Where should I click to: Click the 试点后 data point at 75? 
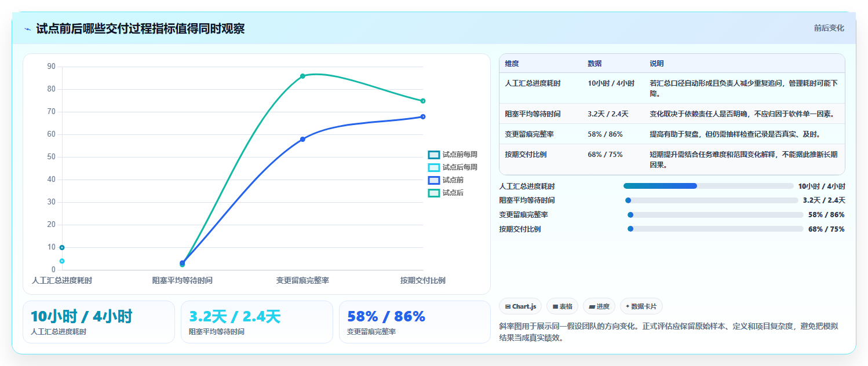tap(423, 101)
